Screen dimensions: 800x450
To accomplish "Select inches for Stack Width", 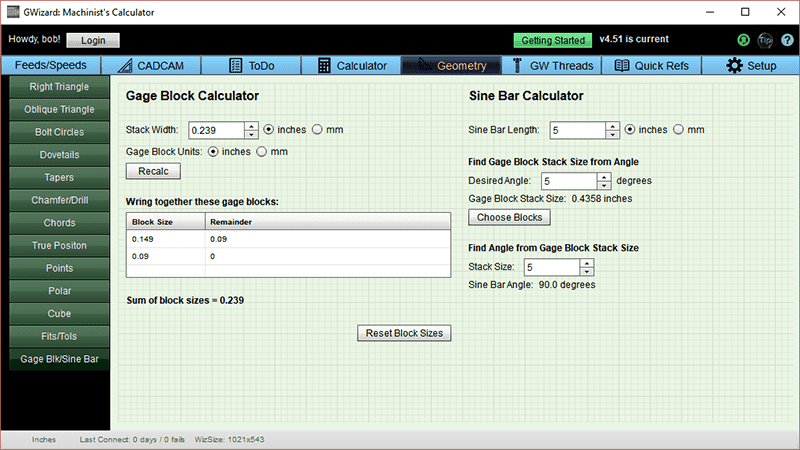I will 269,130.
